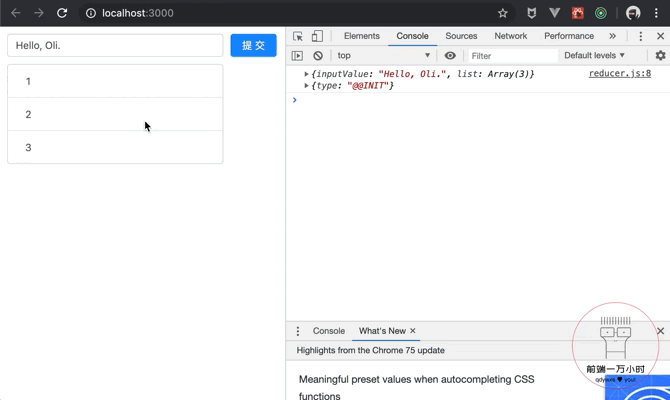670x400 pixels.
Task: Show more DevTools tabs chevron
Action: pyautogui.click(x=612, y=36)
